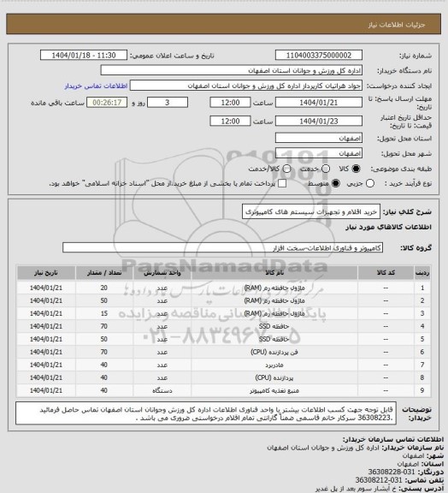Click the delivery city اصفهان field
This screenshot has height=493, width=448.
click(319, 153)
